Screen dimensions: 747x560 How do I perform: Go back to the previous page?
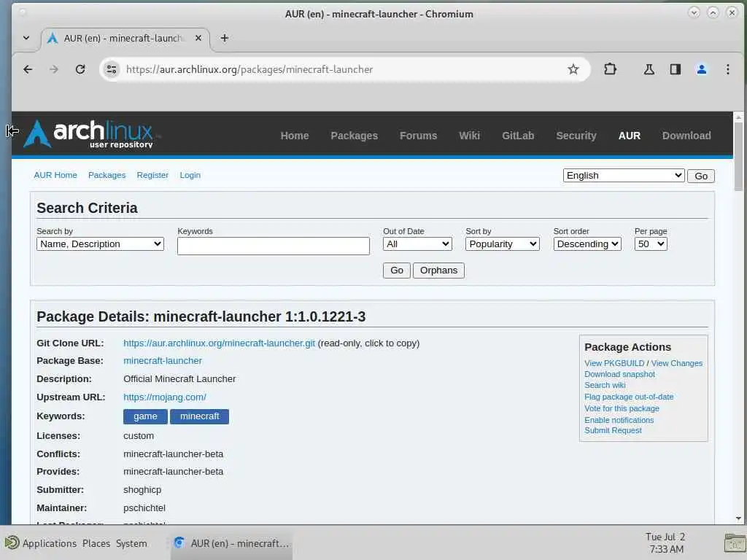click(x=28, y=69)
